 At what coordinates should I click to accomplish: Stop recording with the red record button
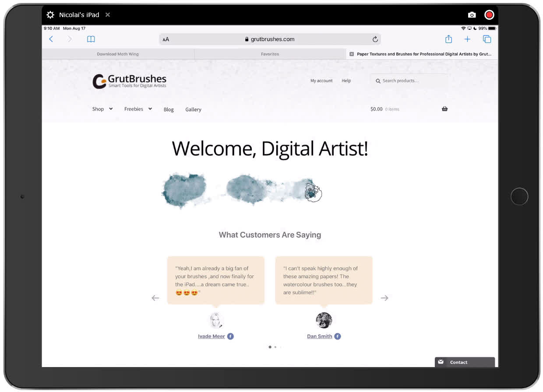(489, 14)
